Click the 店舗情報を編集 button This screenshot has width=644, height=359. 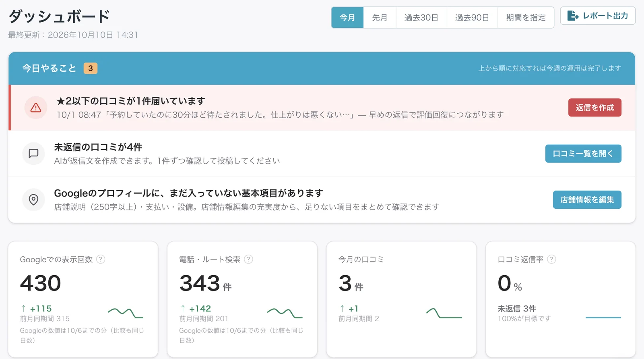[587, 199]
